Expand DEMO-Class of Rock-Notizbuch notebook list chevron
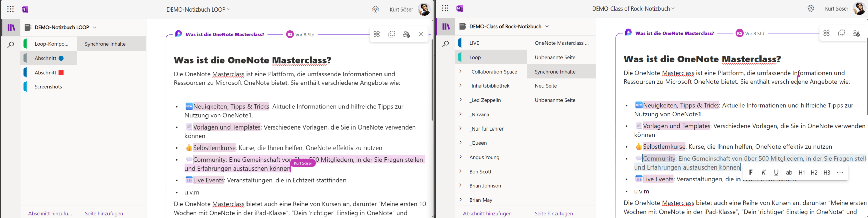Screen dimensions: 868x218 coord(547,26)
